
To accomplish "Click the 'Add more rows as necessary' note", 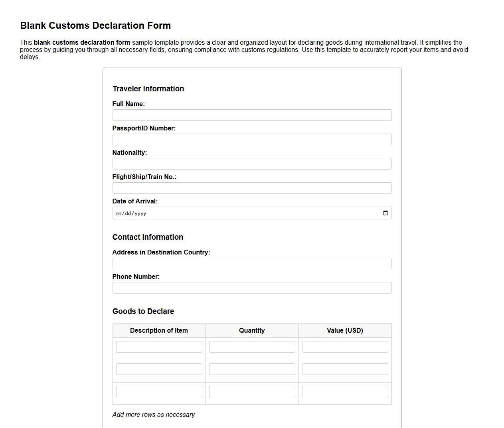I will pyautogui.click(x=154, y=414).
